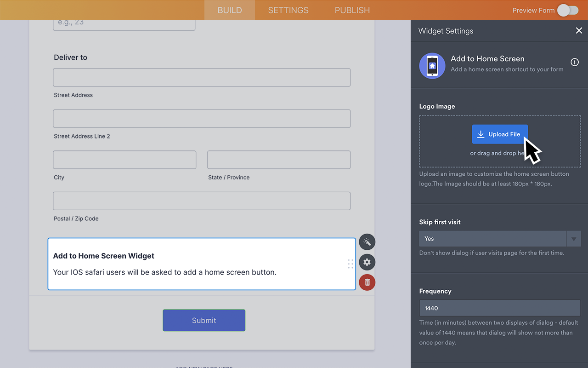Open the Skip first visit dropdown
Image resolution: width=588 pixels, height=368 pixels.
pyautogui.click(x=492, y=239)
